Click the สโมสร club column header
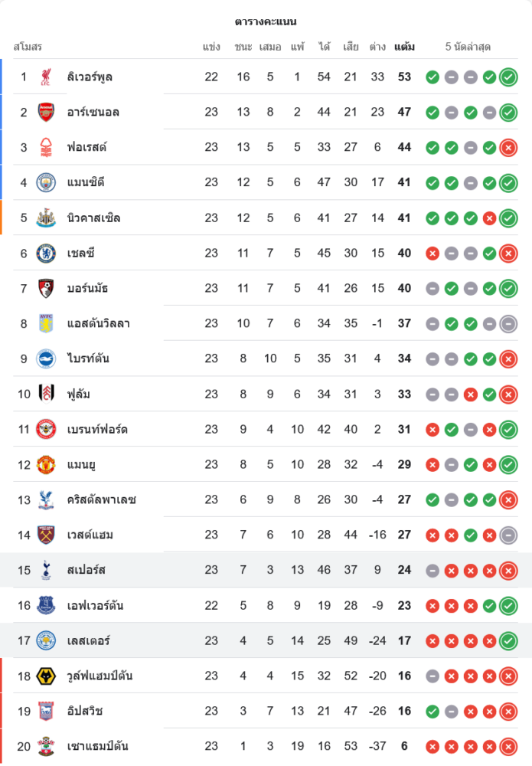The image size is (532, 766). (x=28, y=47)
